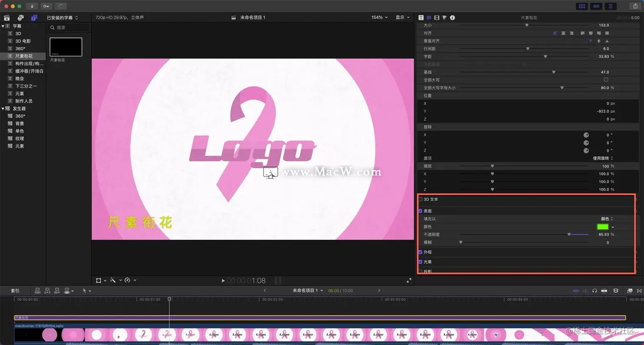Open the Photos and Audio sidebar
Screen dimensions: 644x345
tap(20, 18)
